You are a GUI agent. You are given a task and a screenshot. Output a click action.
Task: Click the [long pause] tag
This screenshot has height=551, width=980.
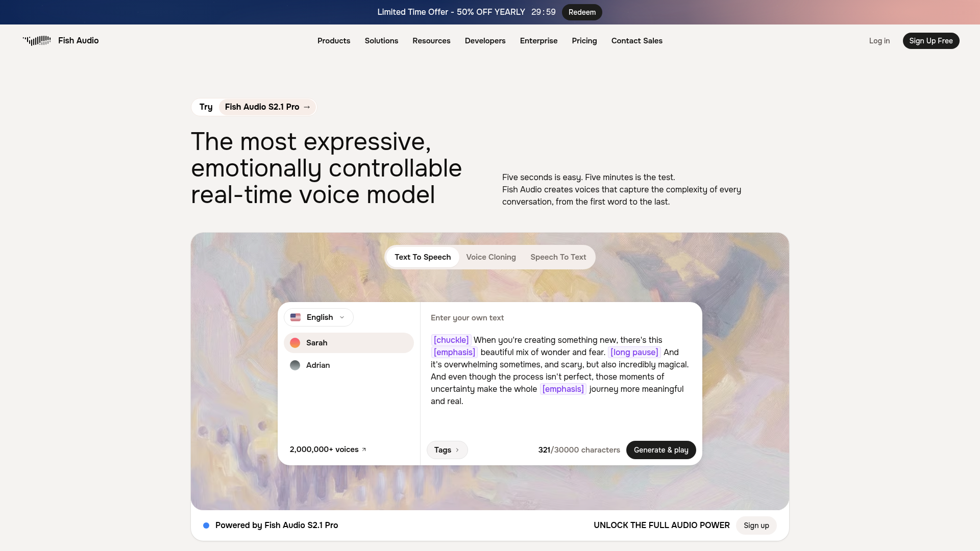(x=634, y=353)
